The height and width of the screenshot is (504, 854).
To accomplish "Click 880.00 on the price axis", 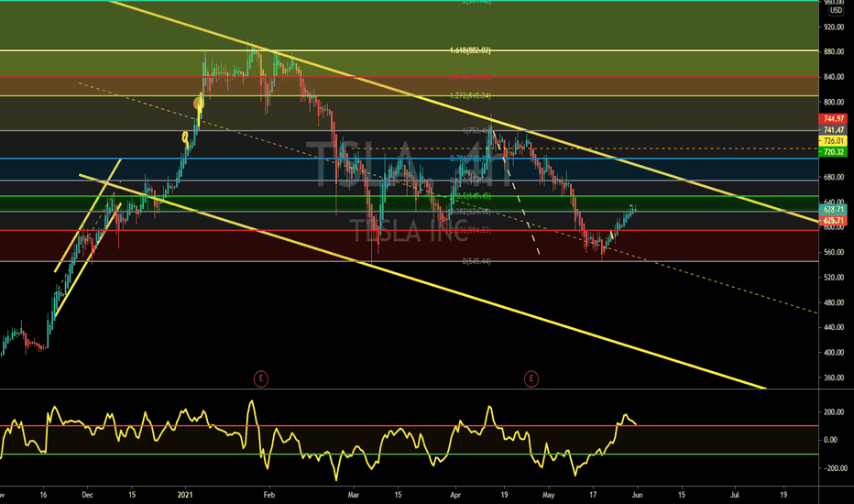I will (x=834, y=51).
